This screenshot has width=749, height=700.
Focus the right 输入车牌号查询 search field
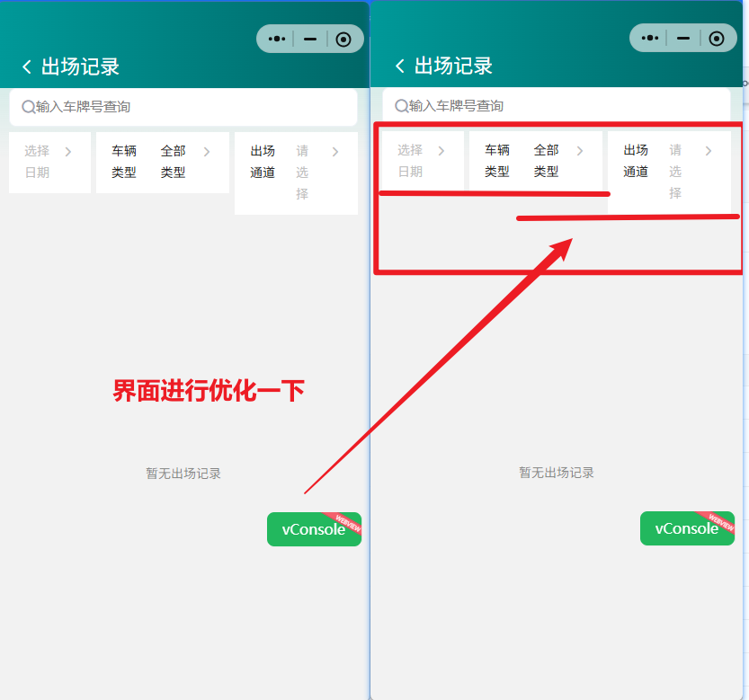tap(562, 106)
